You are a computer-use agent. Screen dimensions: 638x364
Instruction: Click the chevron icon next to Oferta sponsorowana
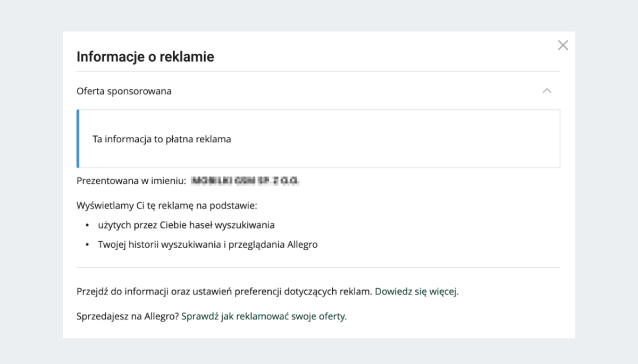tap(547, 91)
